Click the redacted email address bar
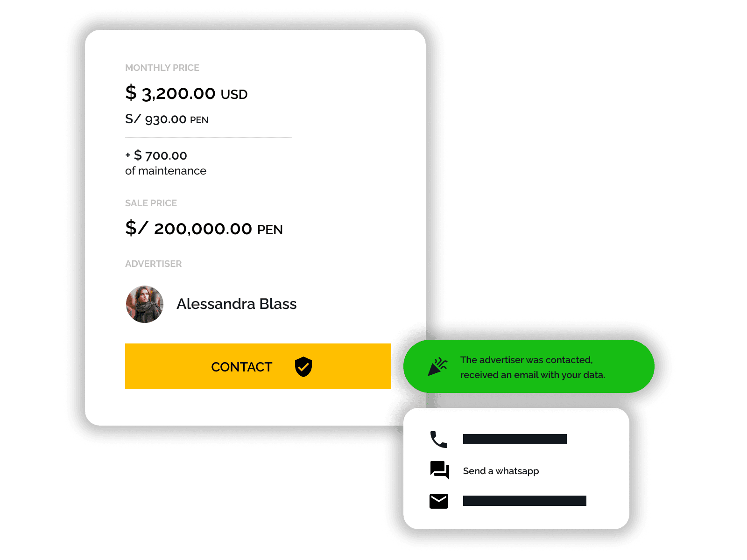The width and height of the screenshot is (747, 560). click(x=525, y=501)
